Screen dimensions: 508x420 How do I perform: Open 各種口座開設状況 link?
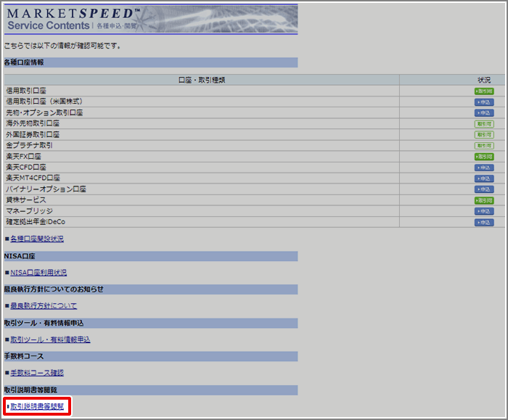coord(37,239)
